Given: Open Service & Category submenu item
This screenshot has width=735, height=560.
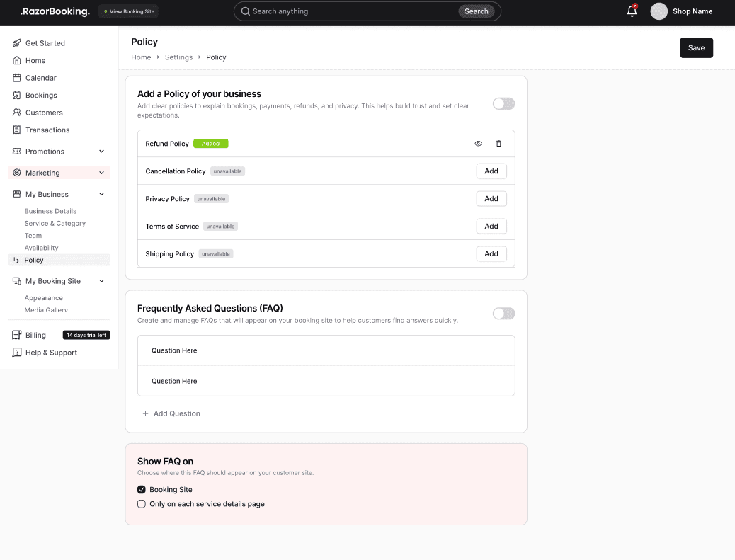Looking at the screenshot, I should pyautogui.click(x=55, y=224).
